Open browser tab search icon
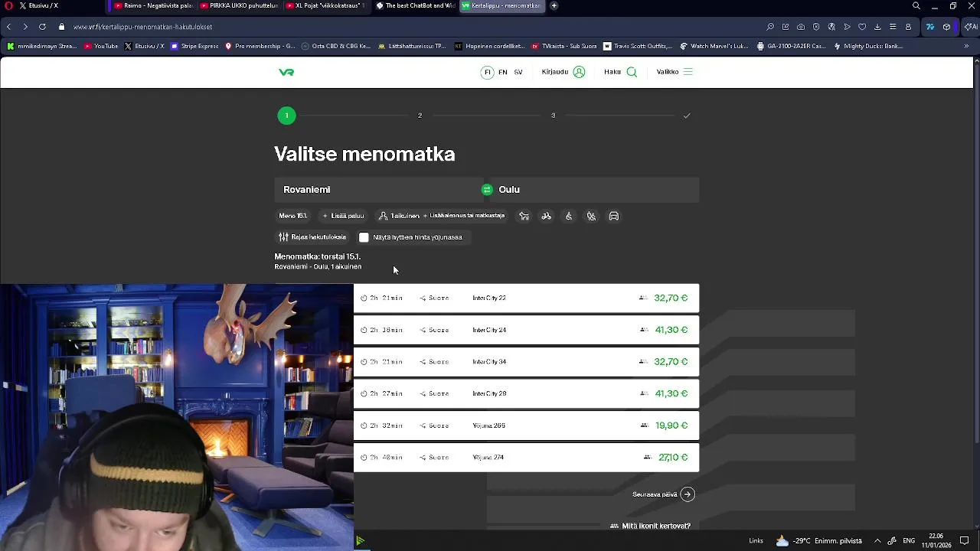Viewport: 980px width, 551px height. coord(916,5)
